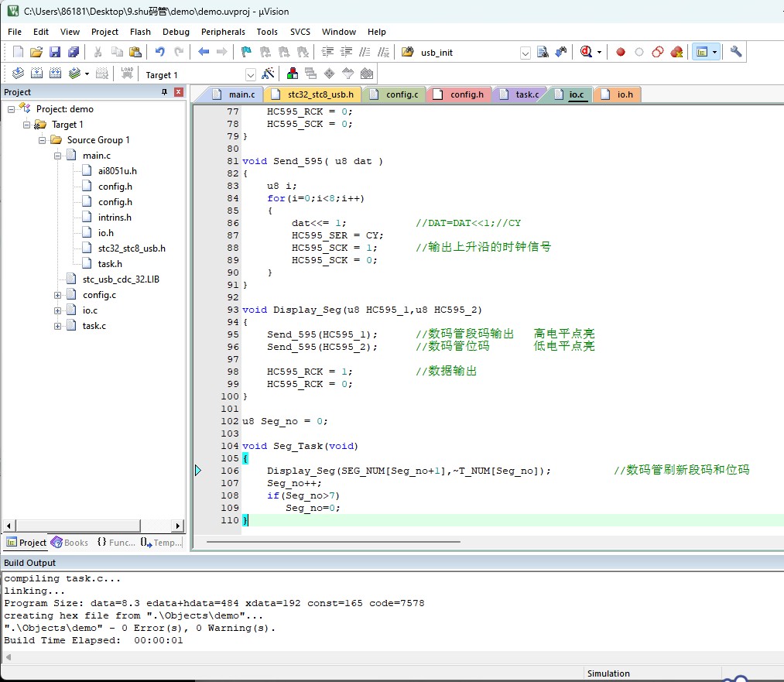
Task: Click the Save All icon
Action: [74, 52]
